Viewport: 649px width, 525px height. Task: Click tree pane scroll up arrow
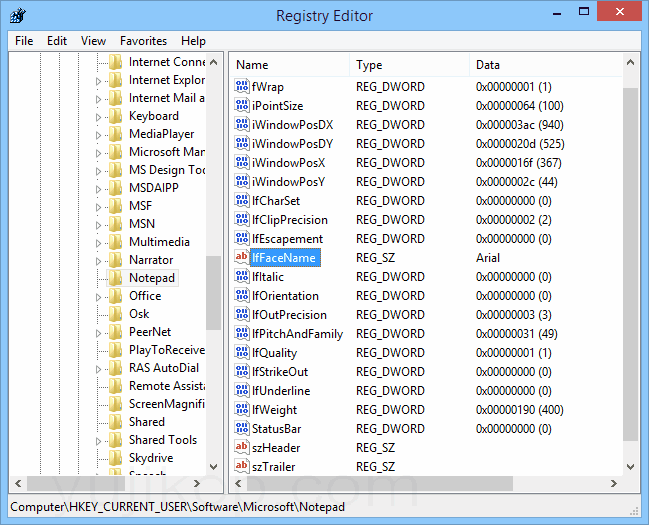pyautogui.click(x=214, y=62)
